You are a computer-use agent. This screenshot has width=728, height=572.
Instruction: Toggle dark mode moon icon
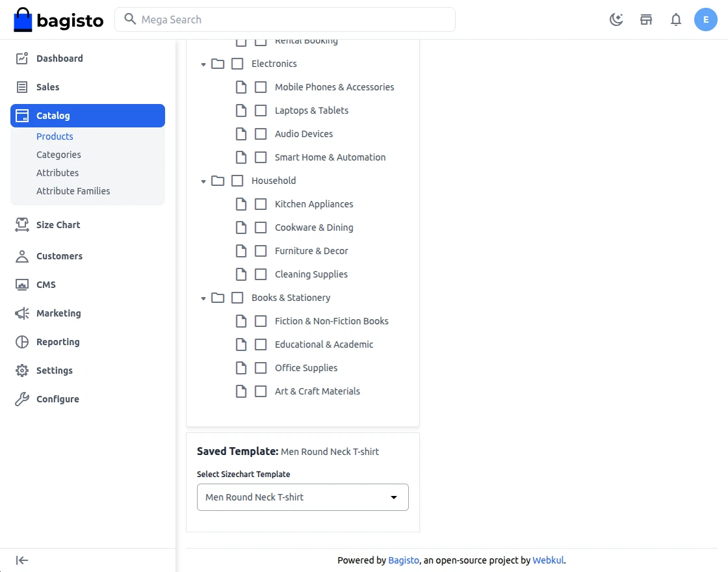tap(616, 19)
